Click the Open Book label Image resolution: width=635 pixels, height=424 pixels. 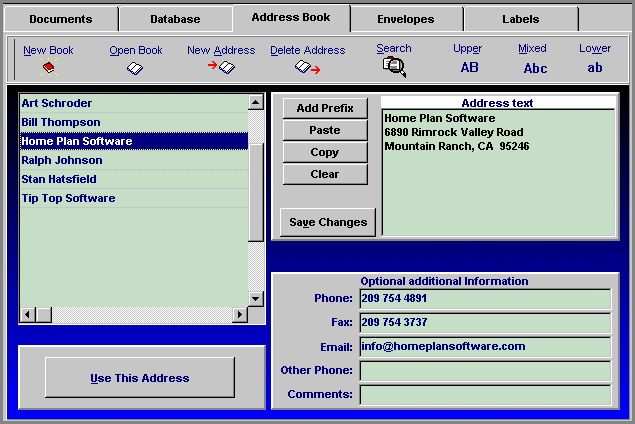(x=136, y=50)
